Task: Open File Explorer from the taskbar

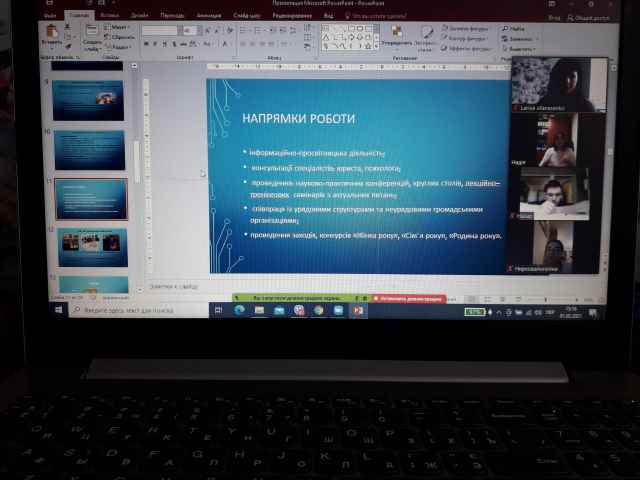Action: click(259, 310)
